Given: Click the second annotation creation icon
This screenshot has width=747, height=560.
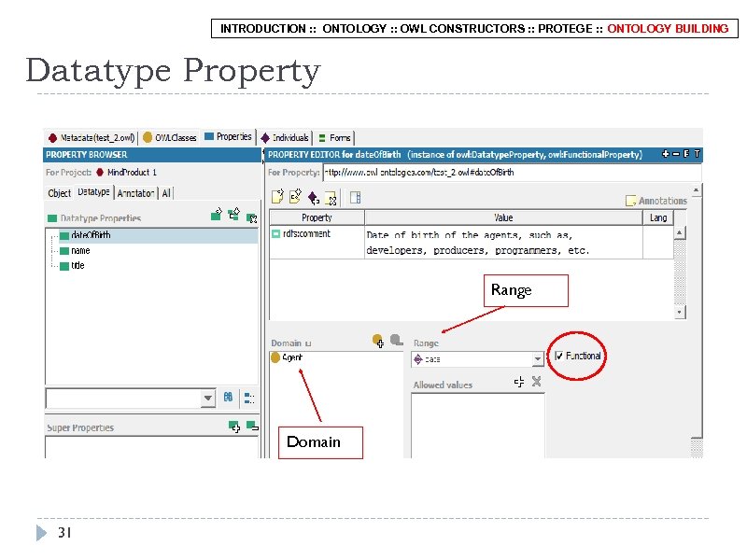Looking at the screenshot, I should tap(295, 196).
